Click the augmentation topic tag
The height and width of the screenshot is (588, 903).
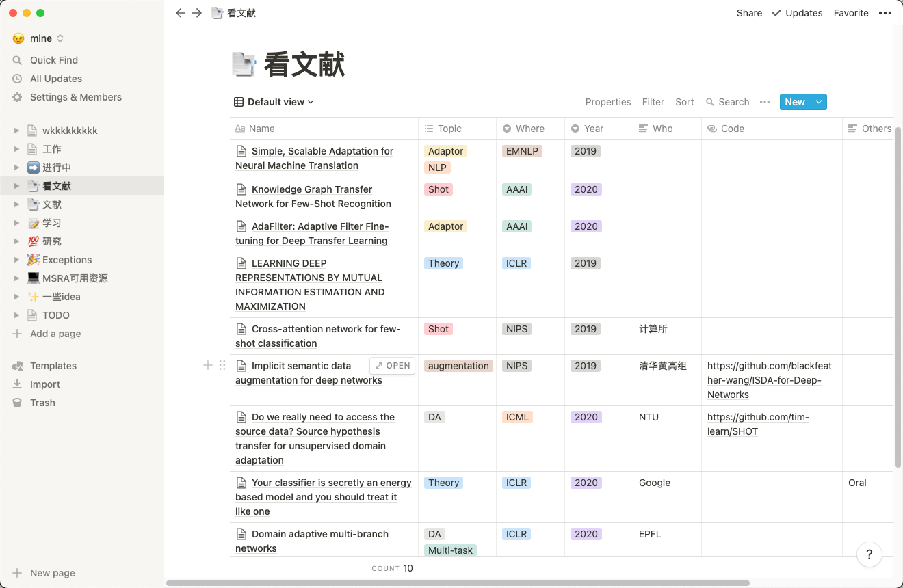458,366
